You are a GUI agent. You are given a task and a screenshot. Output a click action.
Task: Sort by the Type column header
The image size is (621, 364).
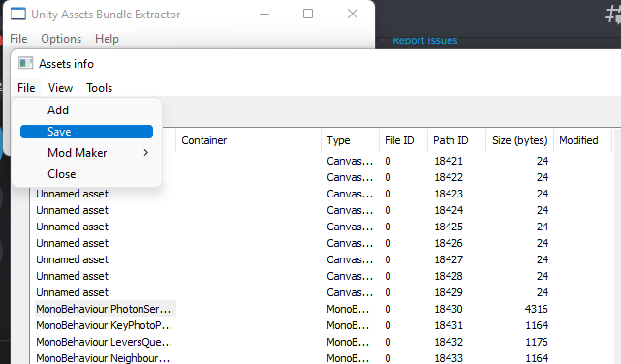point(350,140)
